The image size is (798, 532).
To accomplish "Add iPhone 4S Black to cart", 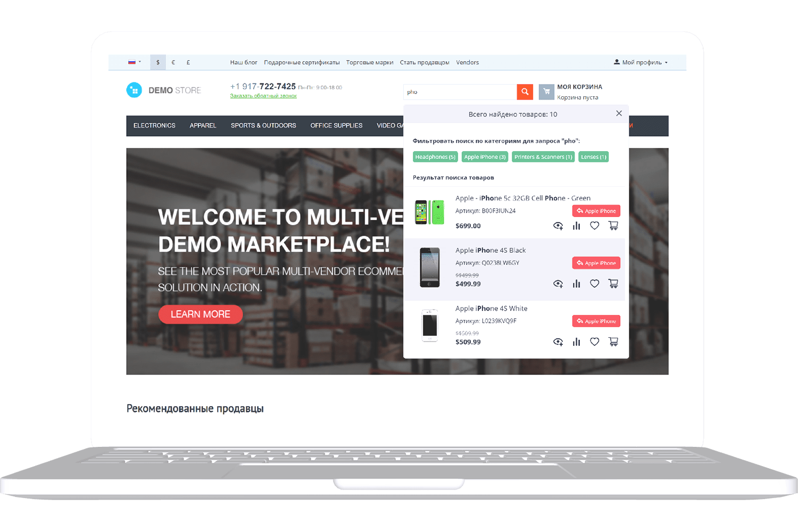I will coord(613,284).
